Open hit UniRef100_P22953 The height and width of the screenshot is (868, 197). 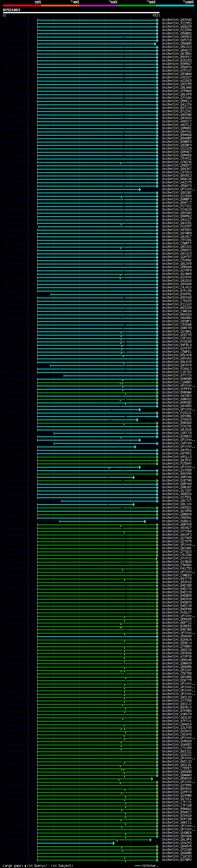[176, 23]
